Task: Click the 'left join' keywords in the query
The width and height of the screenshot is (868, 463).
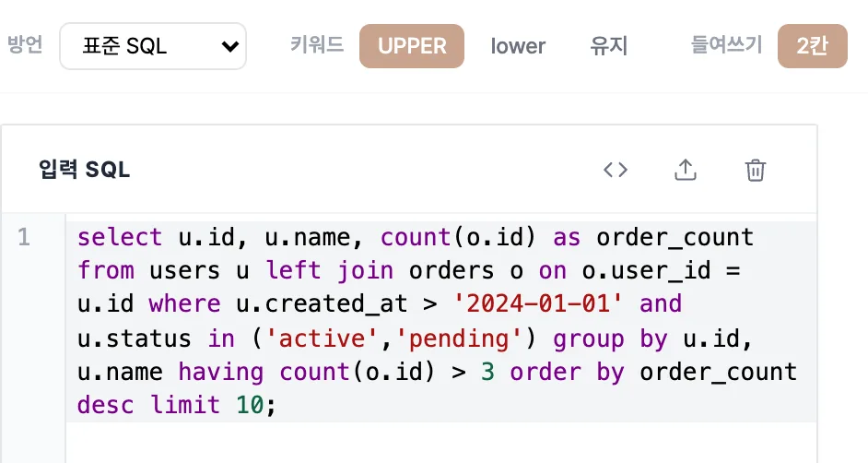Action: 329,271
